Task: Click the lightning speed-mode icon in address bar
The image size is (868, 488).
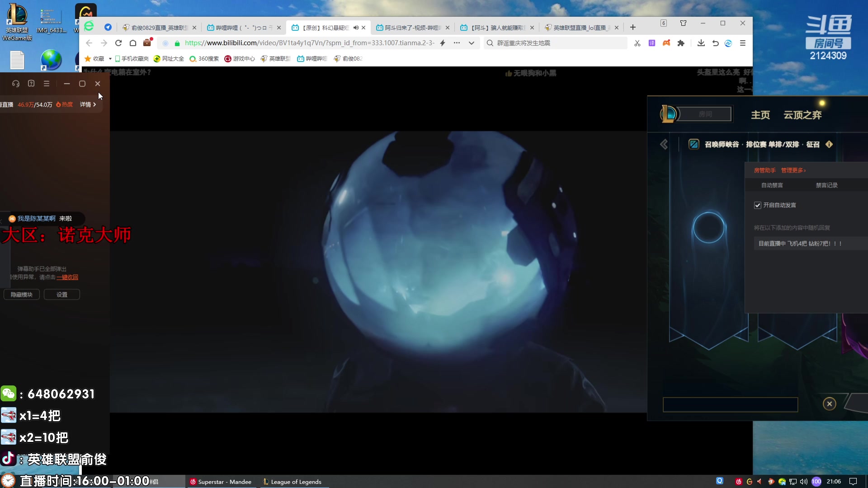Action: click(x=443, y=43)
